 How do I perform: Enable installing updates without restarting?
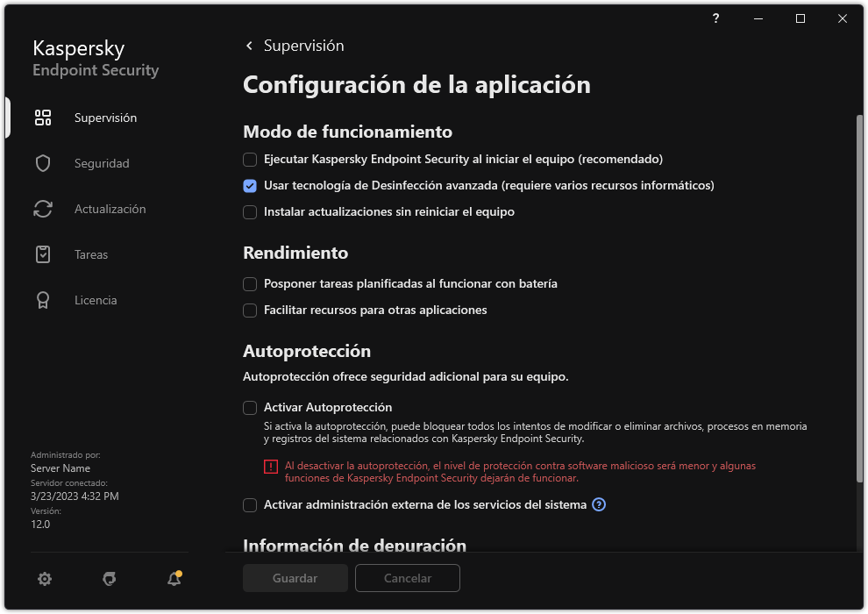[x=250, y=212]
